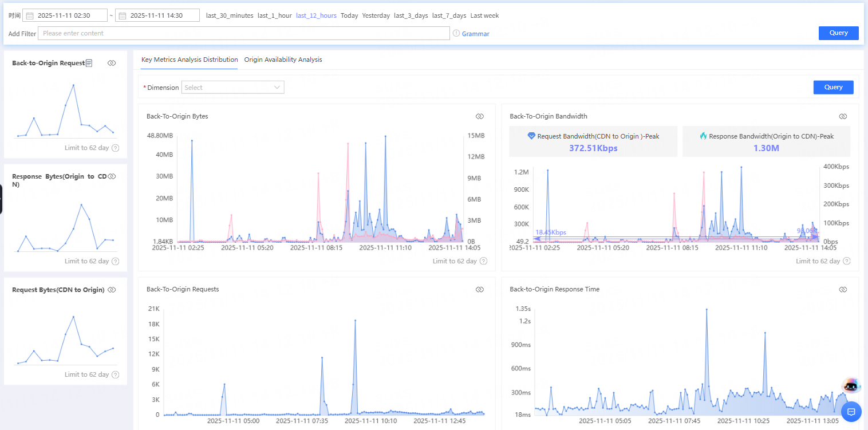Screen dimensions: 868x430
Task: Select the last_7_days time range shortcut
Action: (x=449, y=15)
